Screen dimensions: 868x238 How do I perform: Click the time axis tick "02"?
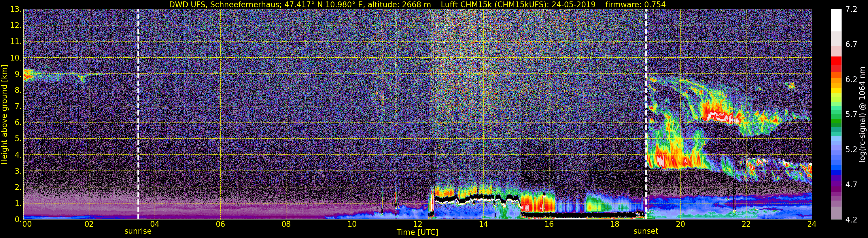[x=89, y=224]
